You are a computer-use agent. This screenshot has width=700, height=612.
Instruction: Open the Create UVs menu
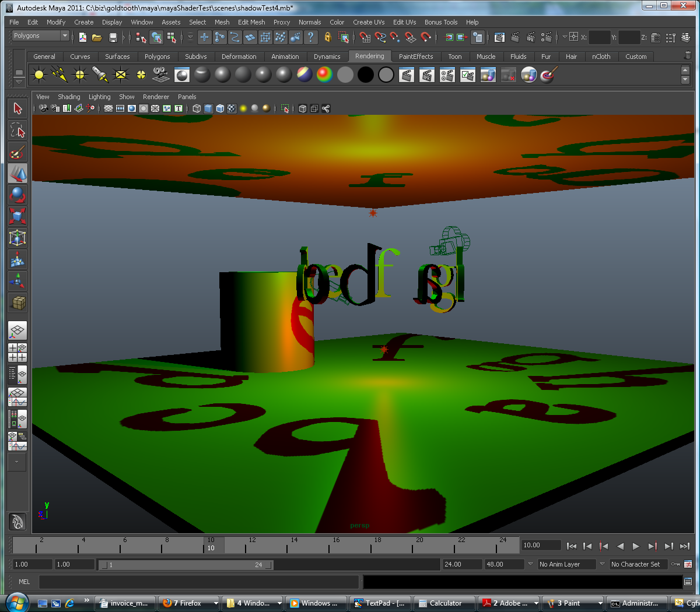pyautogui.click(x=369, y=22)
